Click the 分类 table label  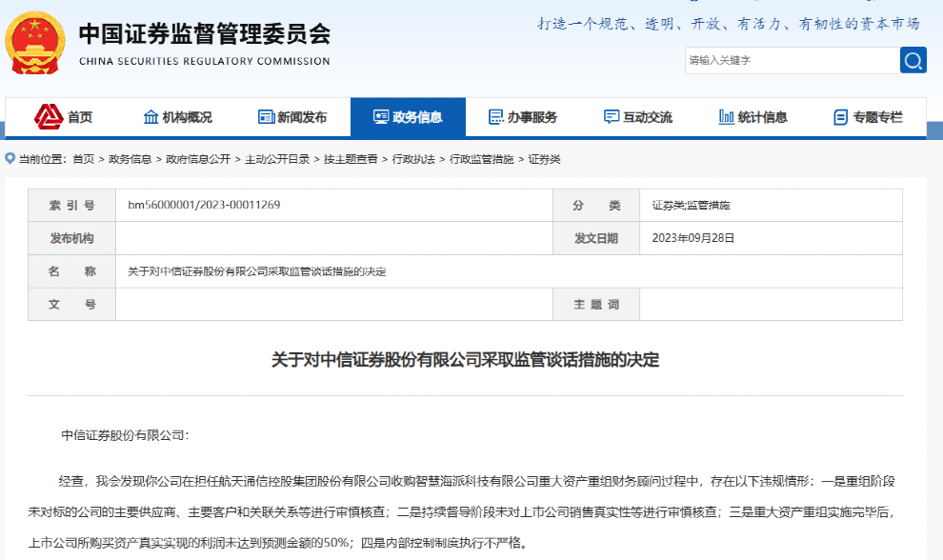click(596, 206)
